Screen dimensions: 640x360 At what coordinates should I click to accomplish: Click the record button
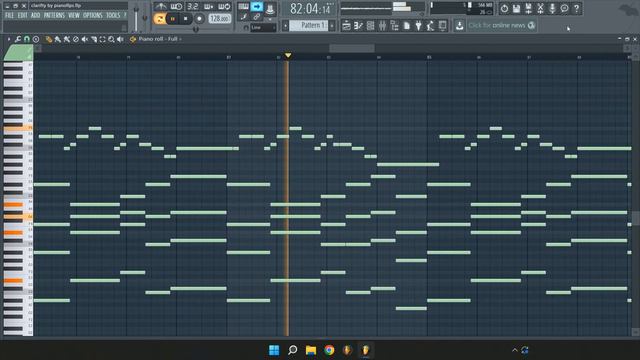199,19
